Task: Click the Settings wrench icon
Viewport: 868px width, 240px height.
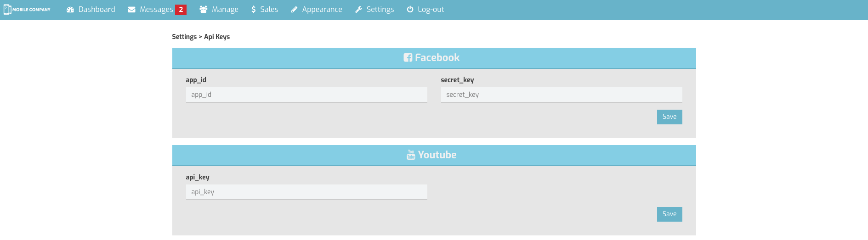Action: (359, 10)
